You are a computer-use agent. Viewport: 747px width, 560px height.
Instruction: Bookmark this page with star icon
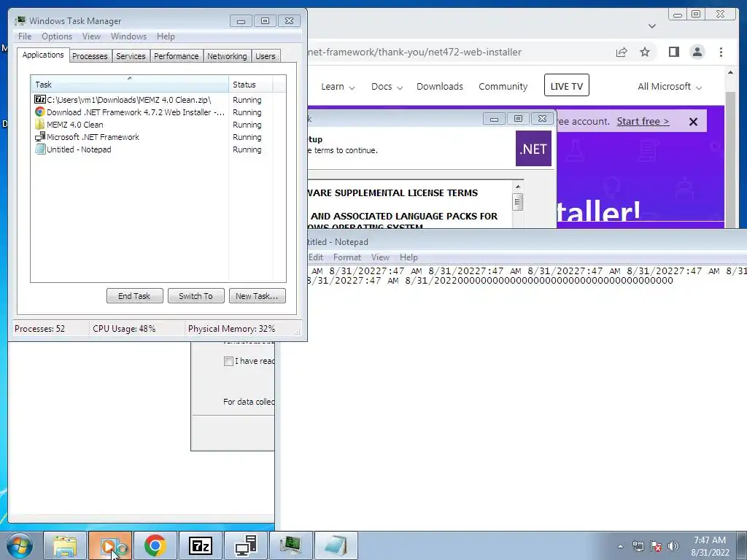(x=645, y=52)
